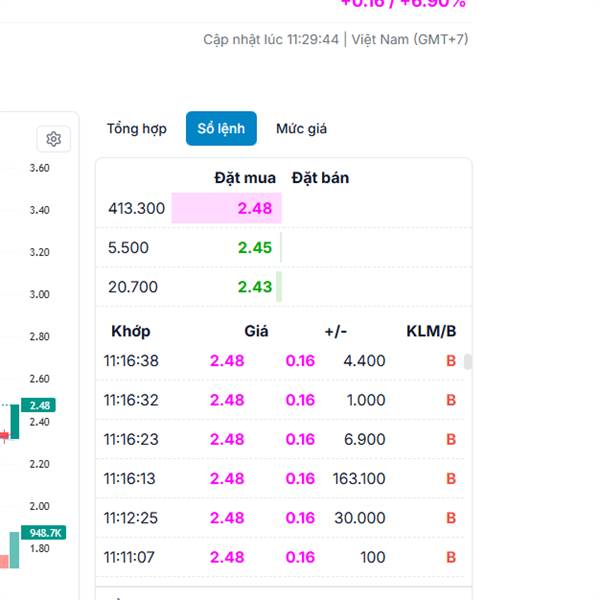Viewport: 600px width, 600px height.
Task: Open chart settings gear icon
Action: (x=54, y=139)
